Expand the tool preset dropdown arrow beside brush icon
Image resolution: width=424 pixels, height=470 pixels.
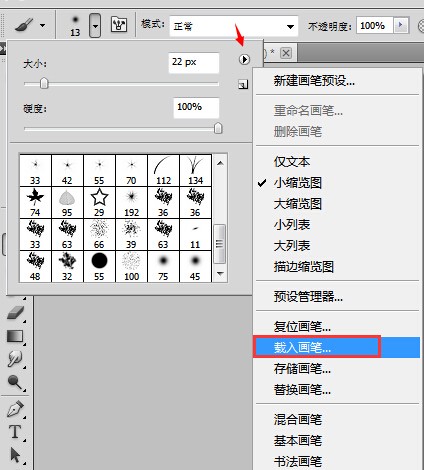42,25
